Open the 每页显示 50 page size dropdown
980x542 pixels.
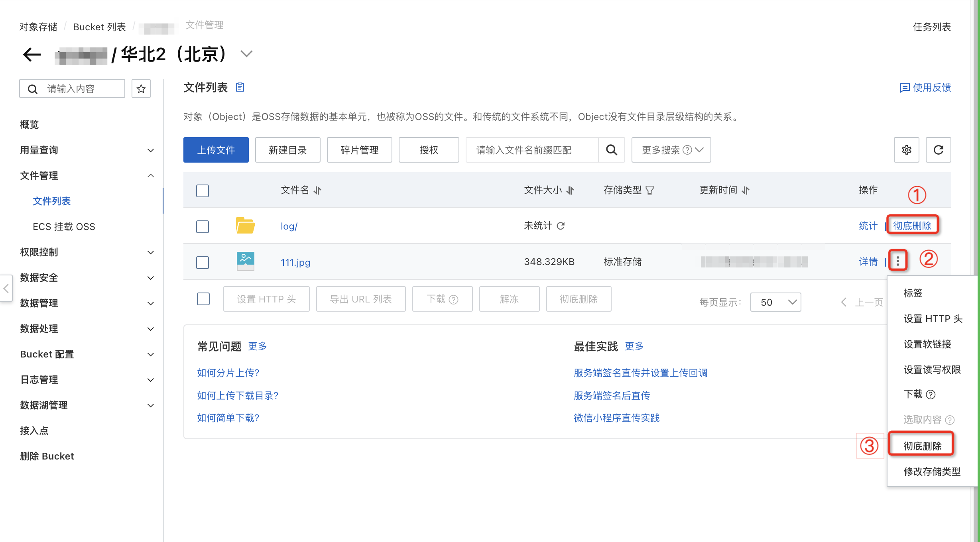pyautogui.click(x=775, y=302)
